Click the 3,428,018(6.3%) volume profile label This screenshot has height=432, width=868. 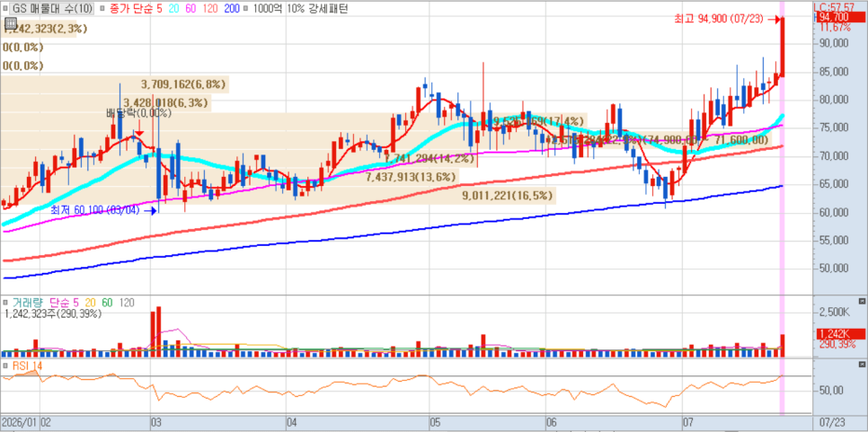(165, 102)
